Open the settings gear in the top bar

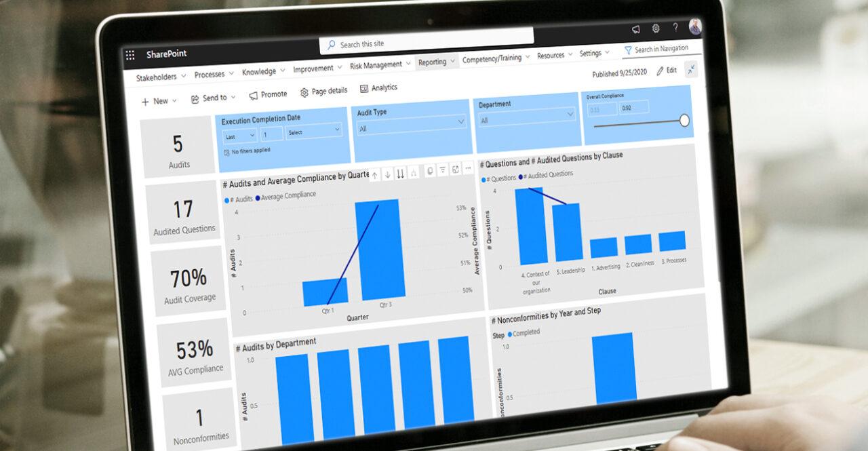point(655,28)
